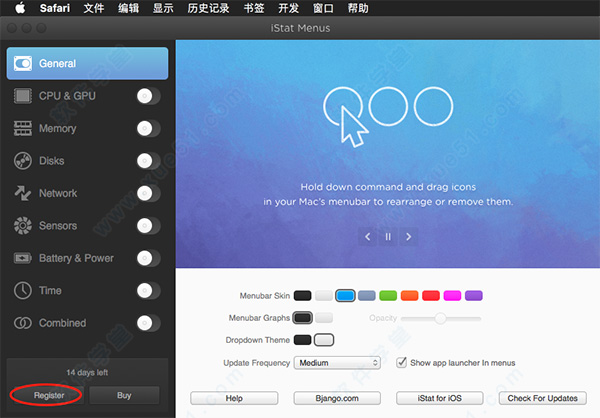600x418 pixels.
Task: Open the 书签 menu
Action: (x=254, y=8)
